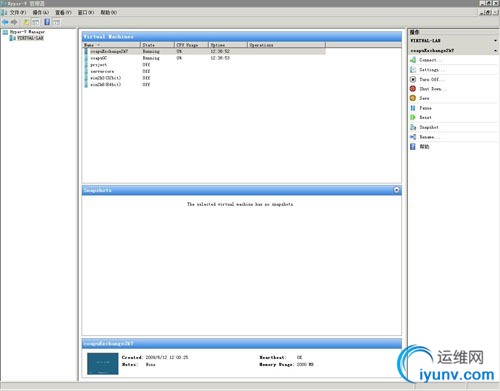Click the Heartbeat OK value

[299, 357]
